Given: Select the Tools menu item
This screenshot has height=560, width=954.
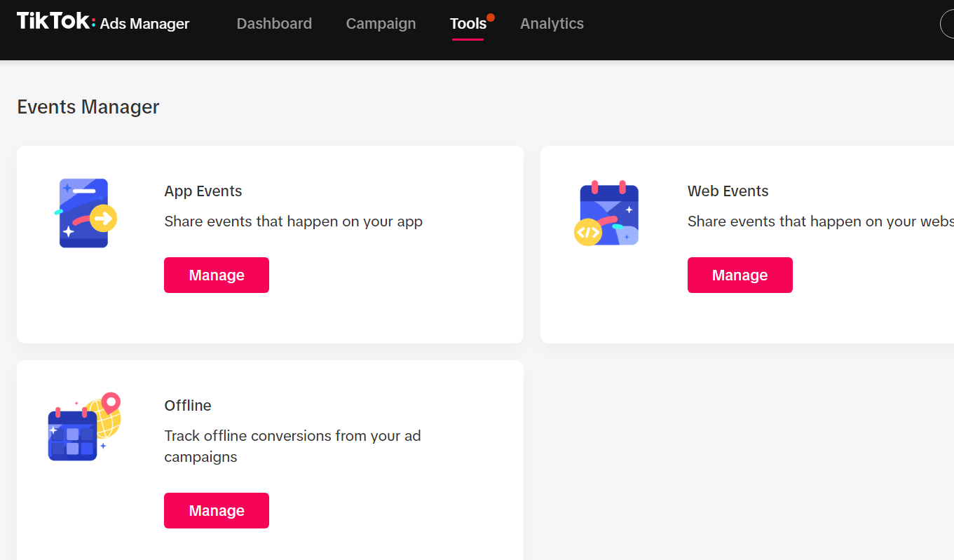Looking at the screenshot, I should [468, 24].
